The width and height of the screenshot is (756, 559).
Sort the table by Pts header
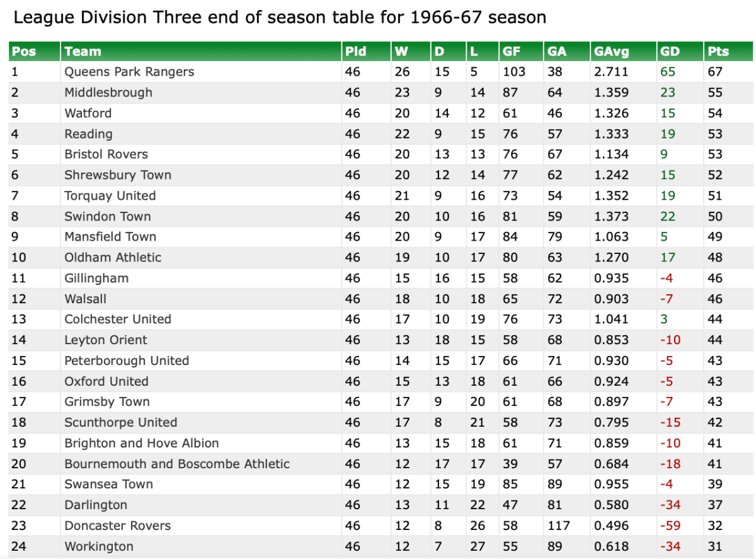pyautogui.click(x=718, y=52)
